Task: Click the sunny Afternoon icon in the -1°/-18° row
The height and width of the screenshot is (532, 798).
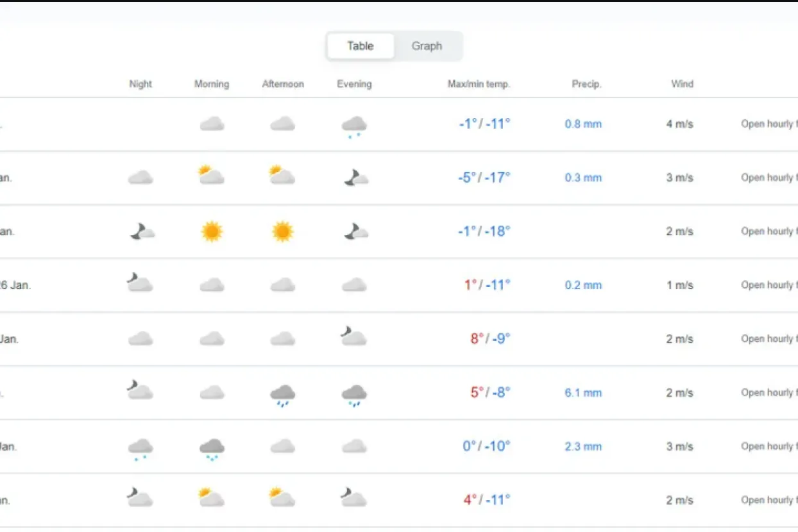Action: tap(282, 231)
